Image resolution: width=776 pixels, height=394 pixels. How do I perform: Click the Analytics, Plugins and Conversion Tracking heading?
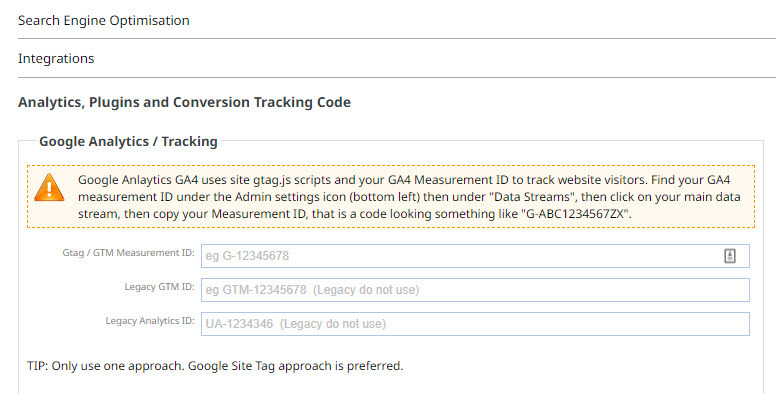[x=184, y=102]
